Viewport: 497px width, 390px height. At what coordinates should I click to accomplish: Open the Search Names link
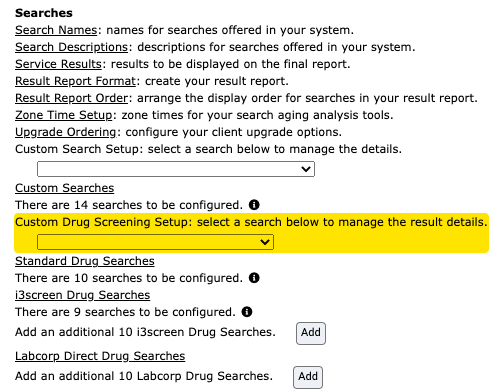(x=56, y=30)
